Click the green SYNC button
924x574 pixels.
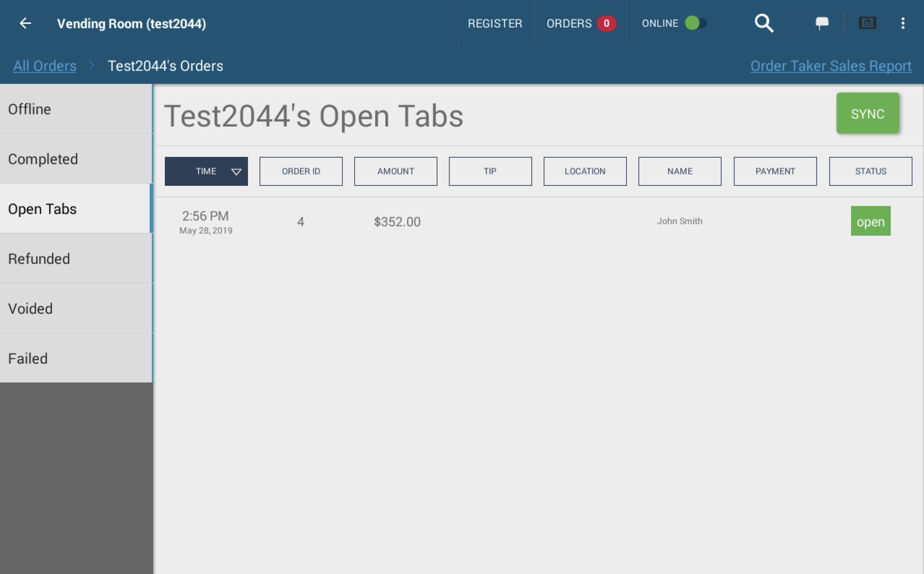click(868, 114)
